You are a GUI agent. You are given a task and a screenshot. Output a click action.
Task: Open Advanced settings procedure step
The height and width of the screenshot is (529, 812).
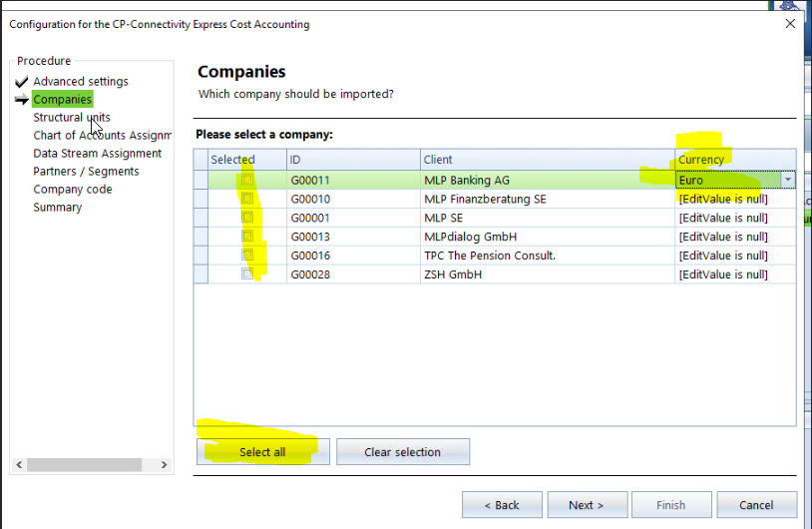[x=80, y=82]
